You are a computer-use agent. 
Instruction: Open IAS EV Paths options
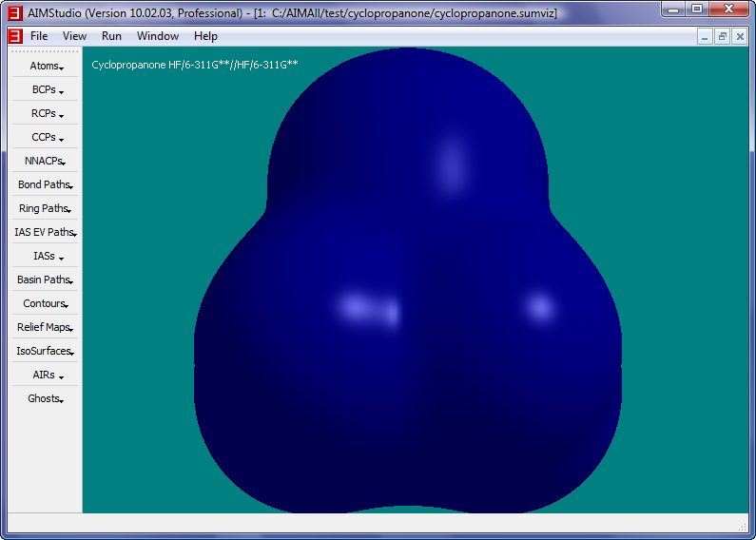click(45, 232)
